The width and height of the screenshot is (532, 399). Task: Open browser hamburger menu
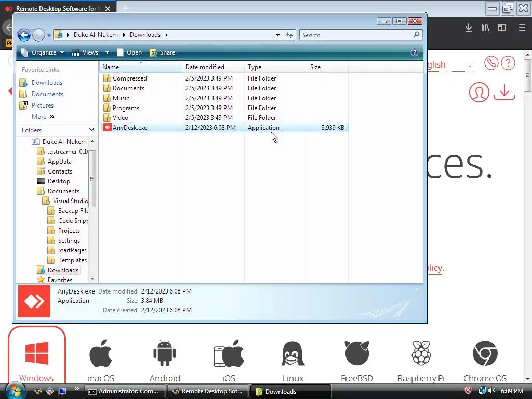(522, 28)
